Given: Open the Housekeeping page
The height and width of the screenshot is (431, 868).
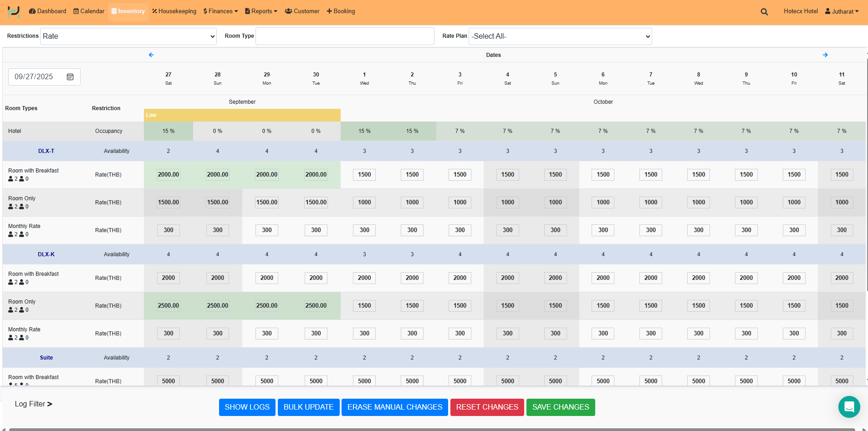Looking at the screenshot, I should click(x=174, y=11).
